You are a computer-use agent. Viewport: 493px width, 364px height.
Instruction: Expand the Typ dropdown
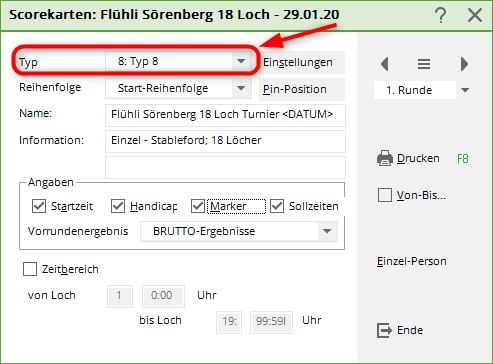click(241, 61)
